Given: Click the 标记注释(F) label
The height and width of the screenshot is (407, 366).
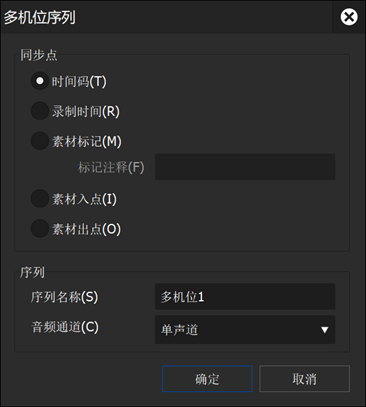Looking at the screenshot, I should coord(111,167).
